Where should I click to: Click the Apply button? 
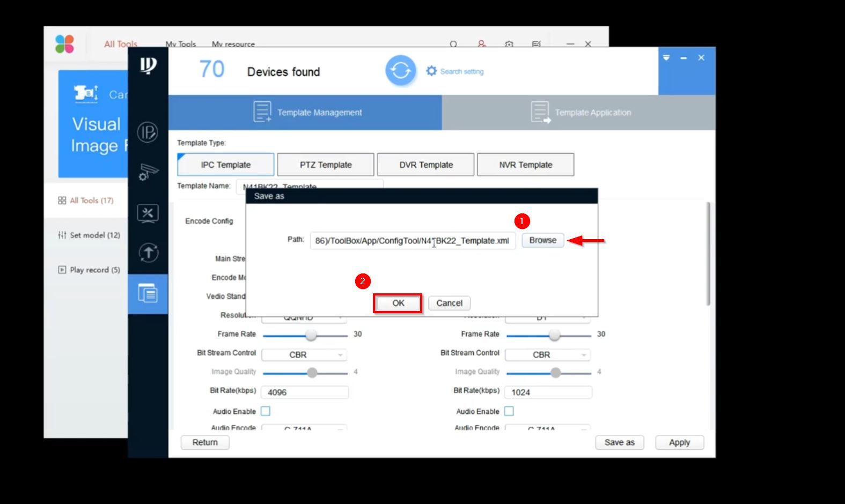[679, 442]
